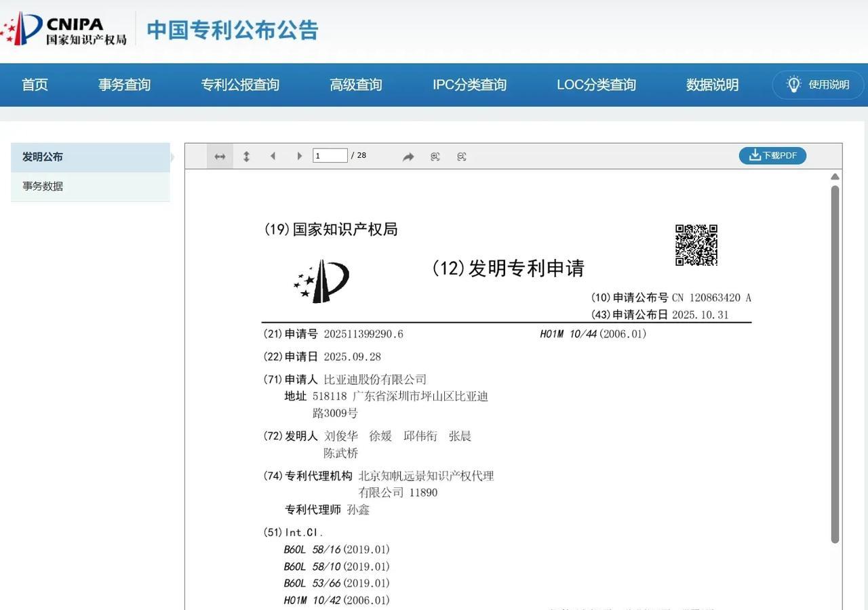Click the CNIPA logo in header
The width and height of the screenshot is (868, 610).
pos(63,28)
